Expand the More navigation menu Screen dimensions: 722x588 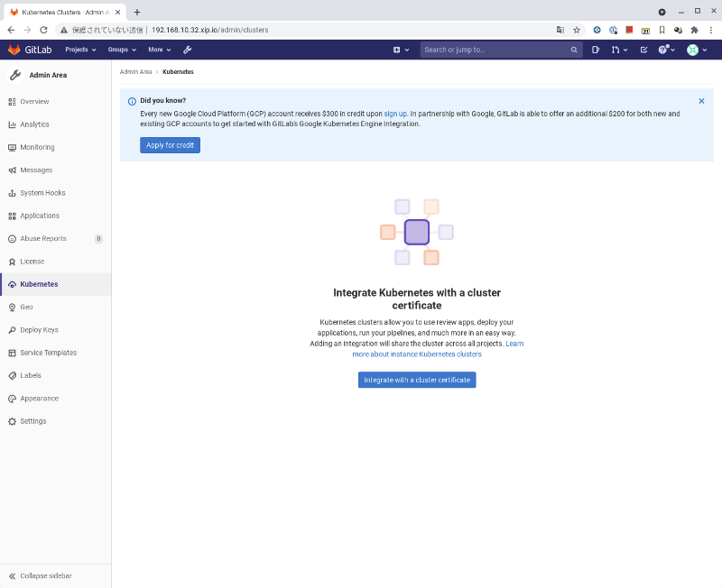[159, 50]
